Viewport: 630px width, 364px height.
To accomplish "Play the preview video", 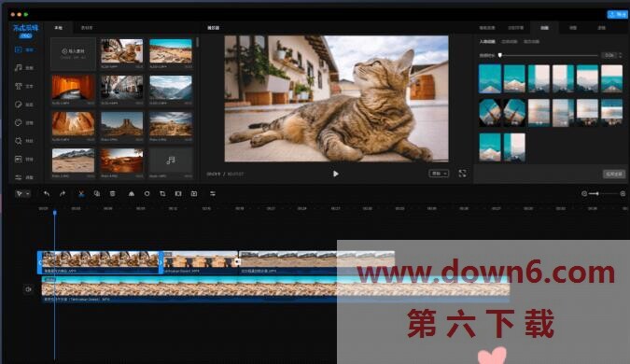I will (x=335, y=174).
